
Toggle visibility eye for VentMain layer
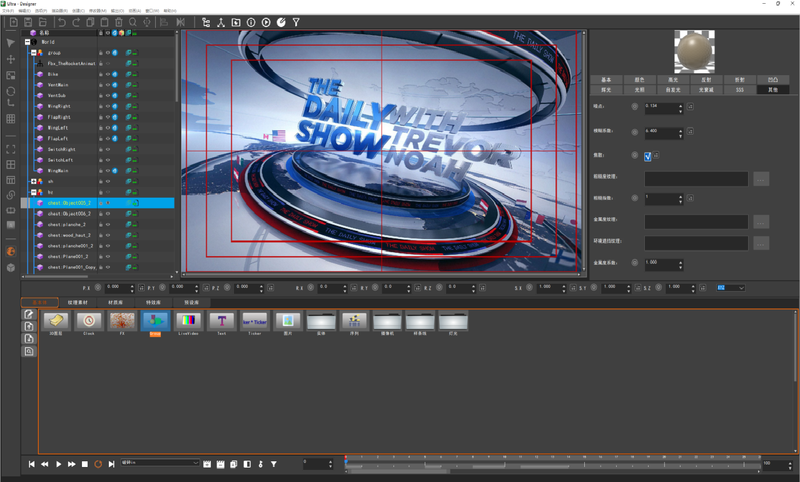click(108, 85)
